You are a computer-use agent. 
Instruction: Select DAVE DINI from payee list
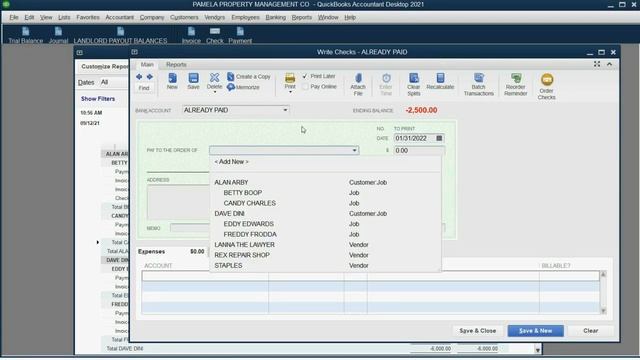tap(325, 213)
